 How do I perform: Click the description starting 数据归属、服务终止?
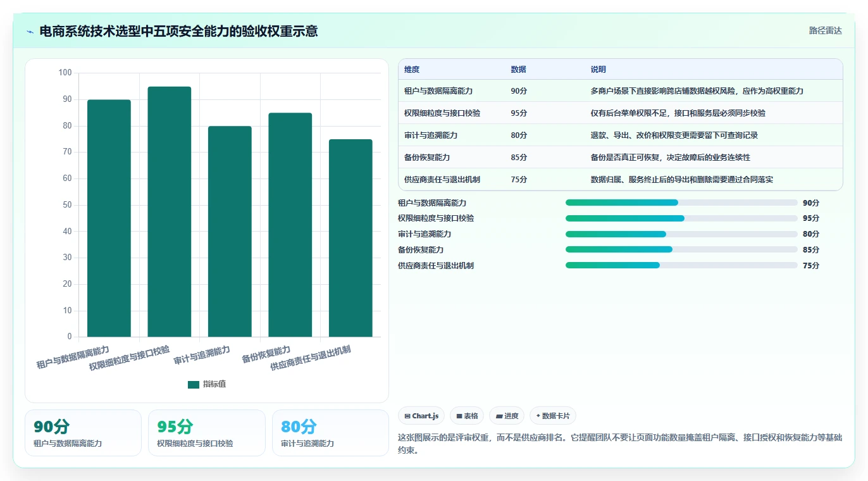[682, 180]
